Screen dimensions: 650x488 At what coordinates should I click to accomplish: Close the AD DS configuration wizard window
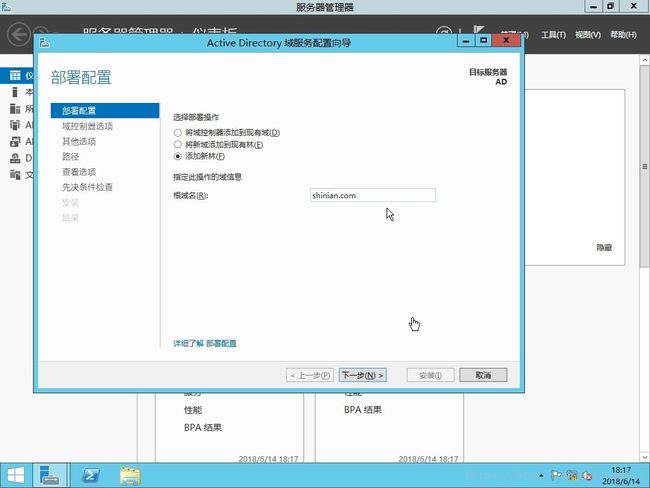[x=506, y=40]
